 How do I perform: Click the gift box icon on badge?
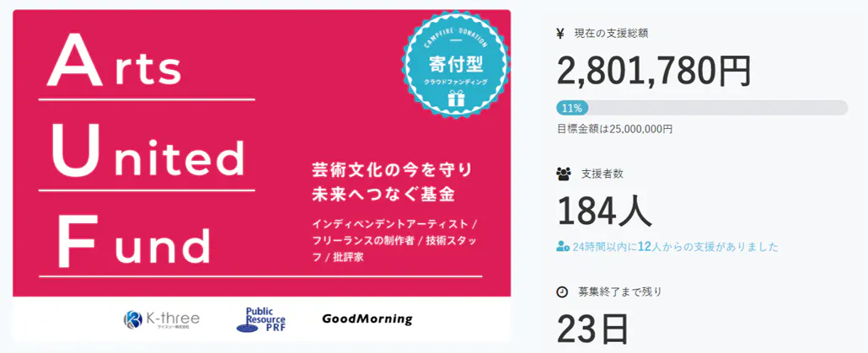point(456,99)
